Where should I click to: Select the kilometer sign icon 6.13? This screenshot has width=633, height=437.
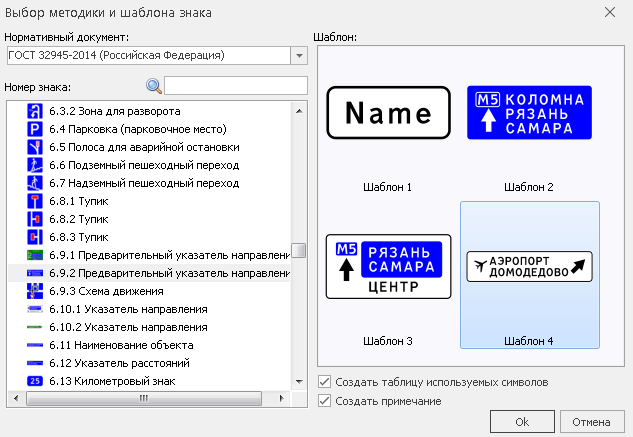click(34, 381)
